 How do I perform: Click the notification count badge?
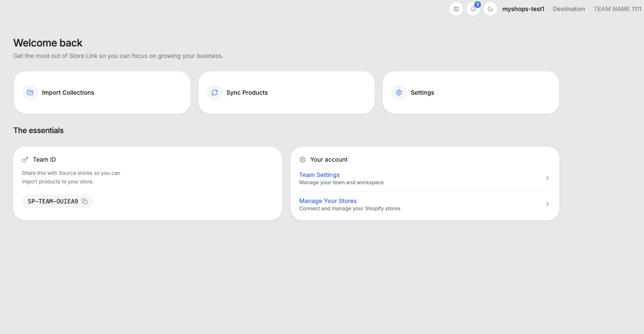point(478,5)
